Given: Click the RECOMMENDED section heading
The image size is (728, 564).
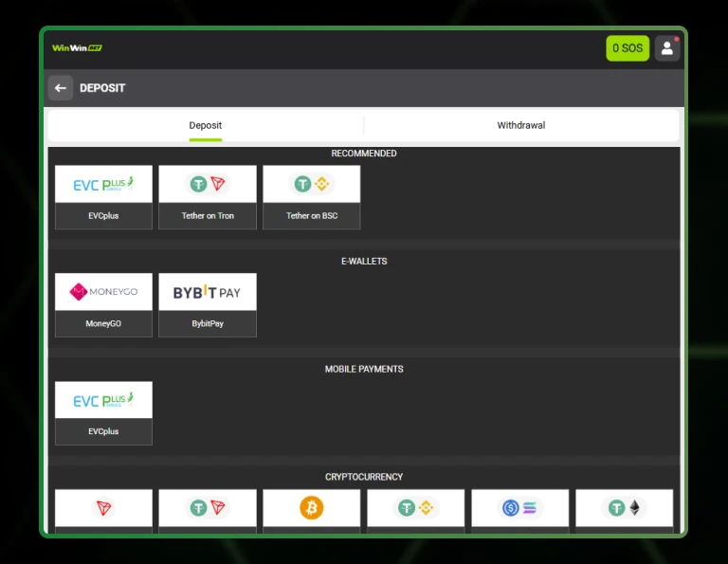Looking at the screenshot, I should (x=364, y=154).
